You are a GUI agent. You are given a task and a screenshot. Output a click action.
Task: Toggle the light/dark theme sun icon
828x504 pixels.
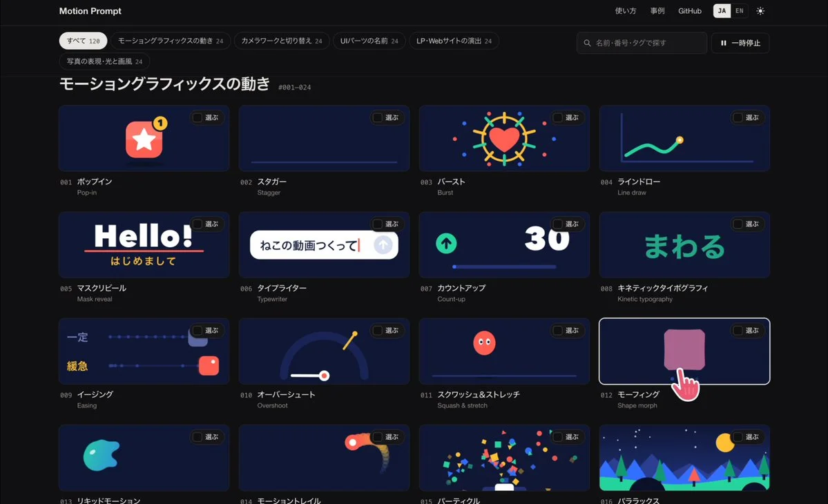click(760, 11)
